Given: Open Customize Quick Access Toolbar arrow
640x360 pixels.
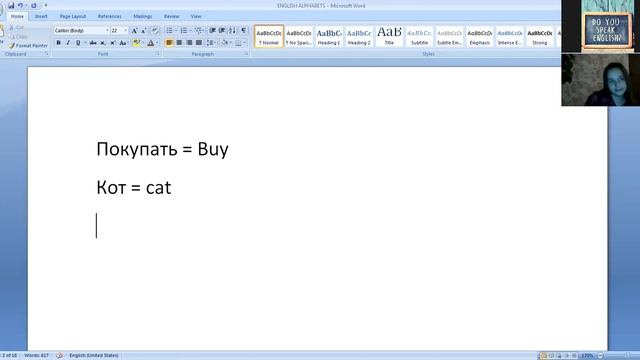Looking at the screenshot, I should (x=46, y=6).
